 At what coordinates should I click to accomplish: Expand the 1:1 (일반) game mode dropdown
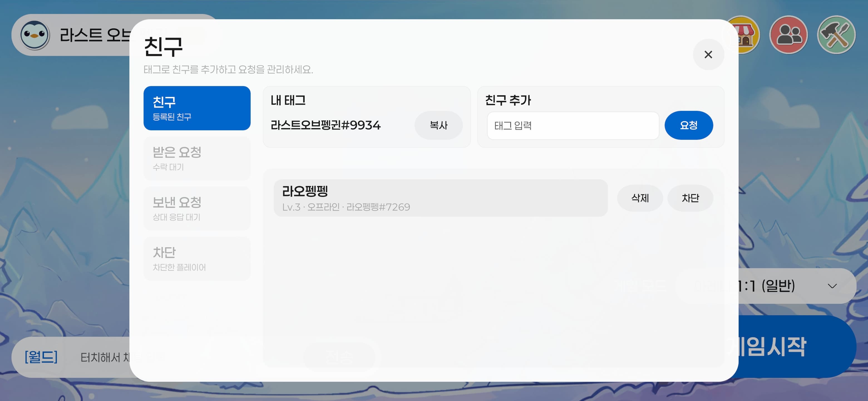click(797, 286)
